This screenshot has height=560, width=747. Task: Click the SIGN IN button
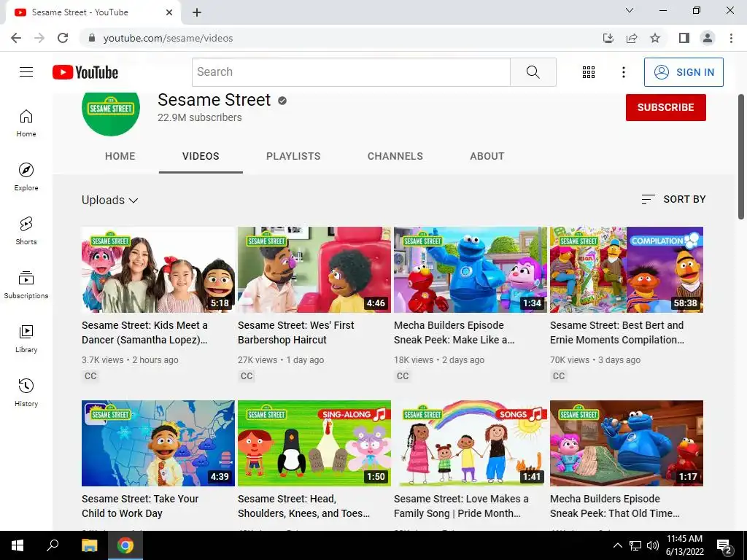coord(684,72)
